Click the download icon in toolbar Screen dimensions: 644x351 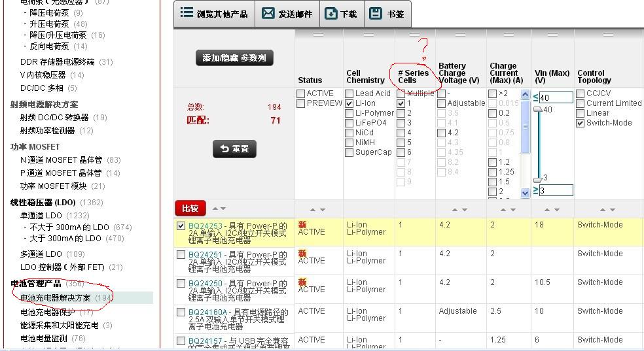coord(331,14)
